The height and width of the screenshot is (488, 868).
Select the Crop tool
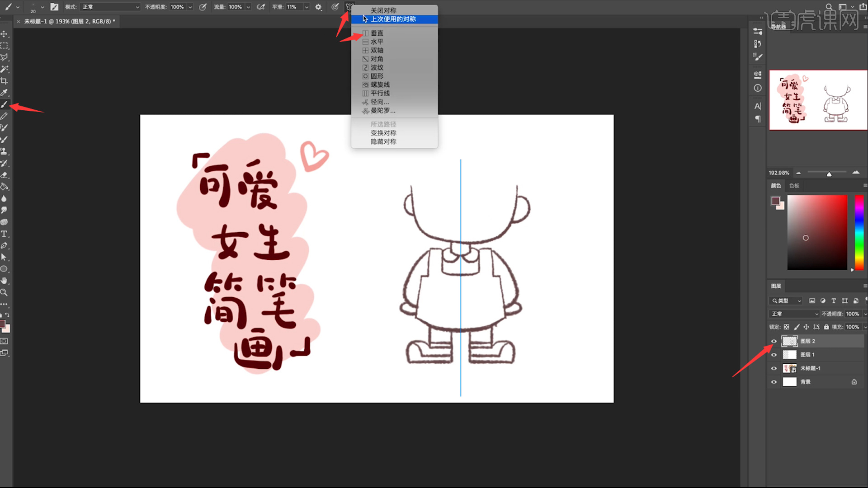coord(4,81)
